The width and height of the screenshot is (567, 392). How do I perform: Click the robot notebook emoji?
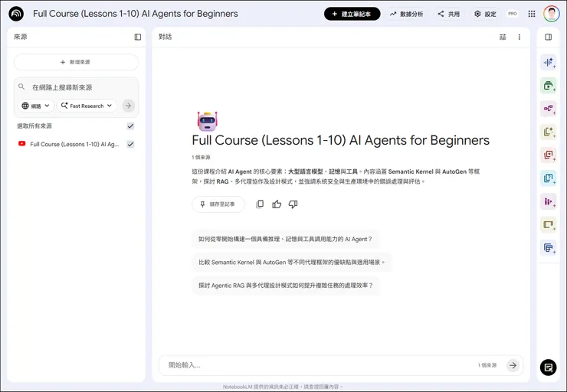[207, 121]
